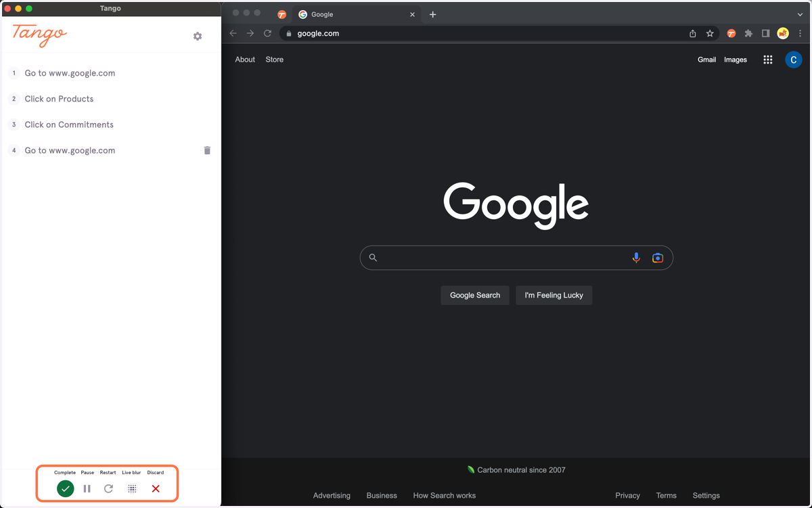Discard the Tango recording
The height and width of the screenshot is (508, 812).
pos(156,488)
